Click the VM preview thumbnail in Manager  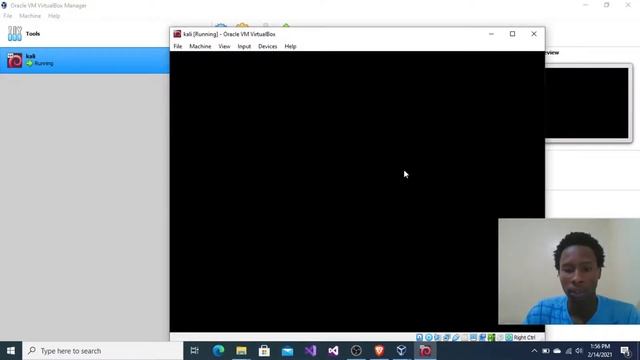coord(587,103)
